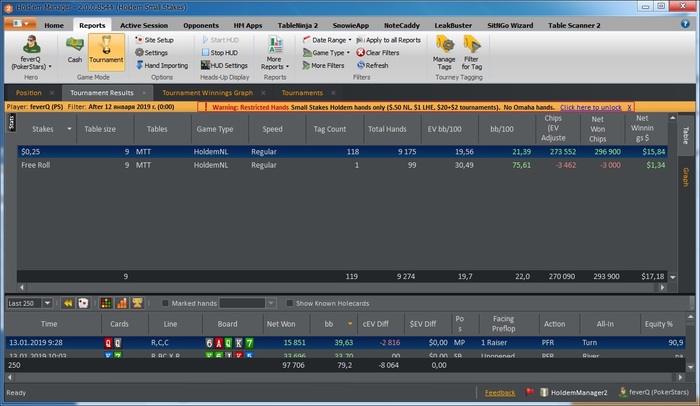
Task: Refresh the report data
Action: [372, 65]
